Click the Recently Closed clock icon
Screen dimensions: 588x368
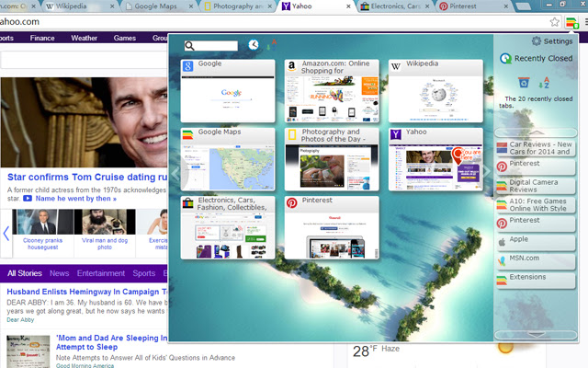point(506,58)
